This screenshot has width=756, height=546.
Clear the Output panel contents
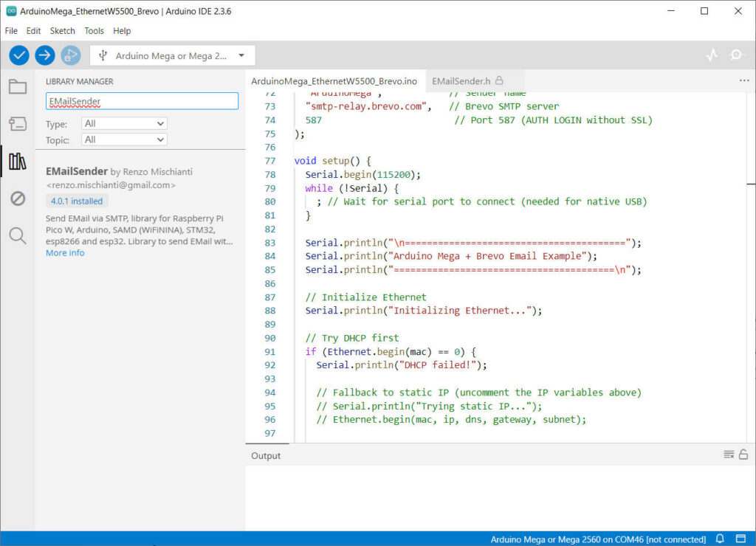pyautogui.click(x=729, y=455)
